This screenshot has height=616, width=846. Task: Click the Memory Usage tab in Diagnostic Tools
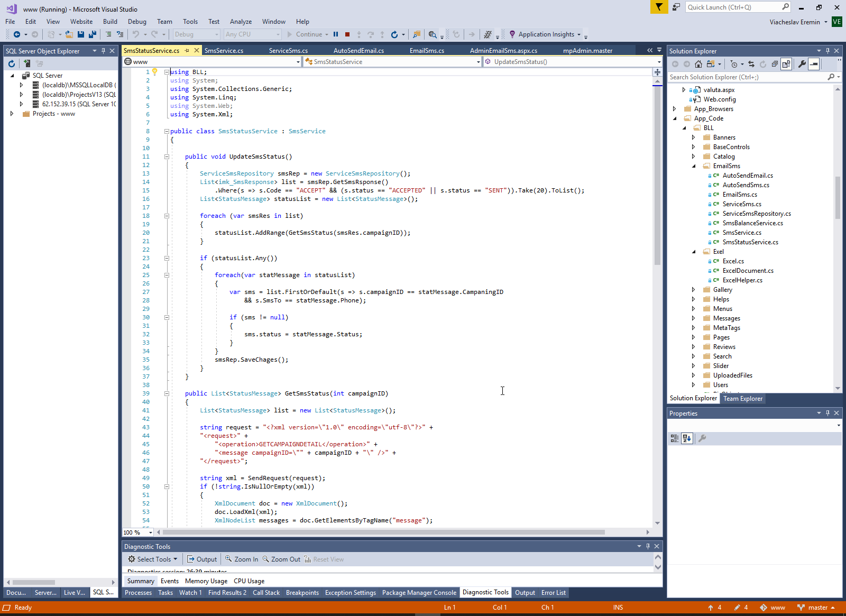coord(206,581)
